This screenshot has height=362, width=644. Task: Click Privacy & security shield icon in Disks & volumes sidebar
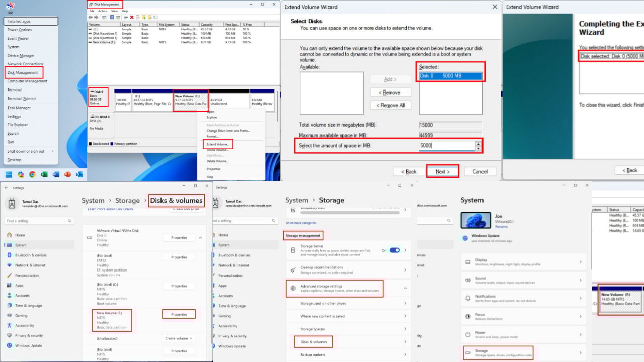pos(9,335)
